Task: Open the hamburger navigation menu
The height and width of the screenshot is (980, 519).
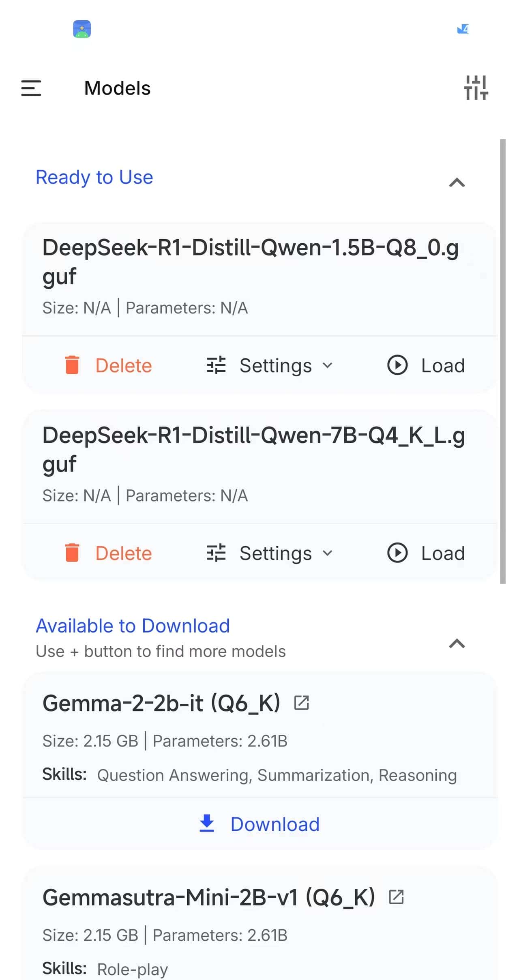Action: pyautogui.click(x=31, y=88)
